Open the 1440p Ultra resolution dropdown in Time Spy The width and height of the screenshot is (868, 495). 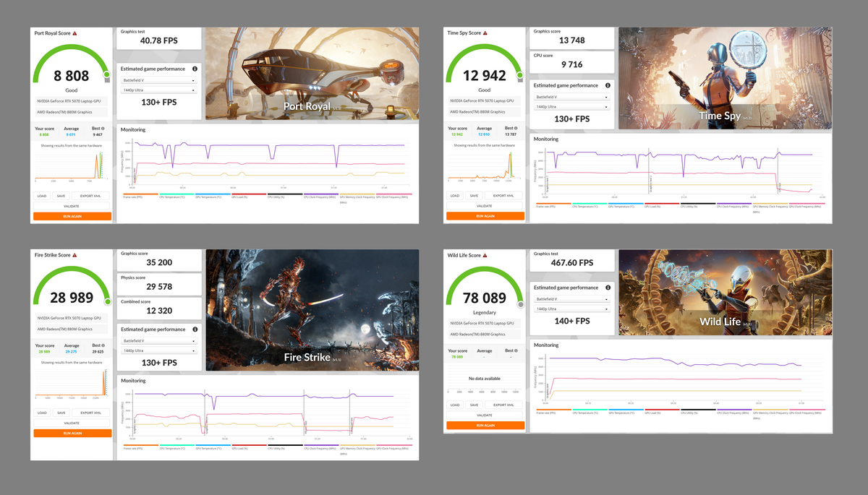571,107
